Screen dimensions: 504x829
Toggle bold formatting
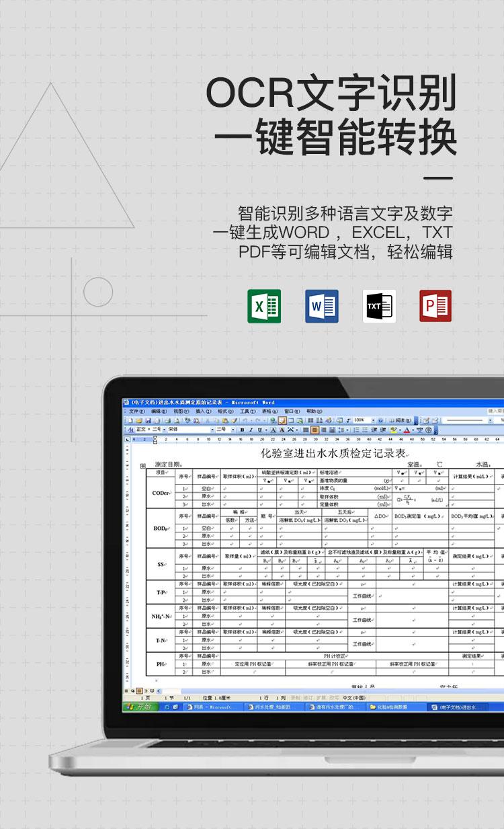point(242,430)
